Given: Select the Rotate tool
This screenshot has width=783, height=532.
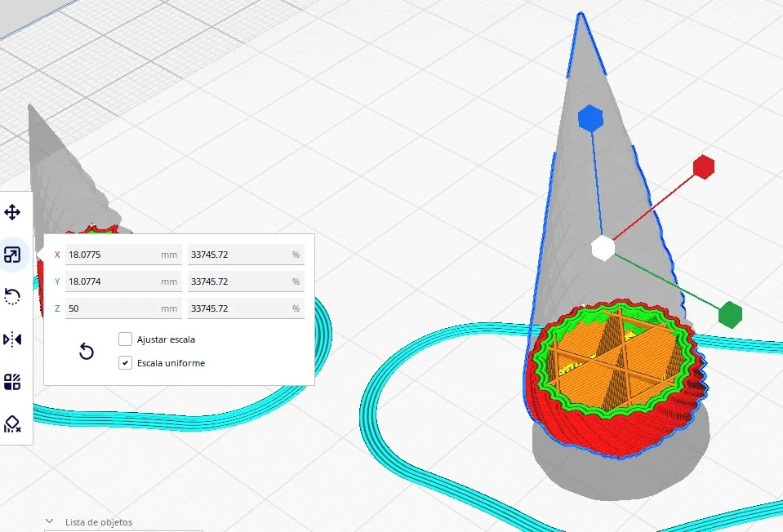Looking at the screenshot, I should click(12, 296).
